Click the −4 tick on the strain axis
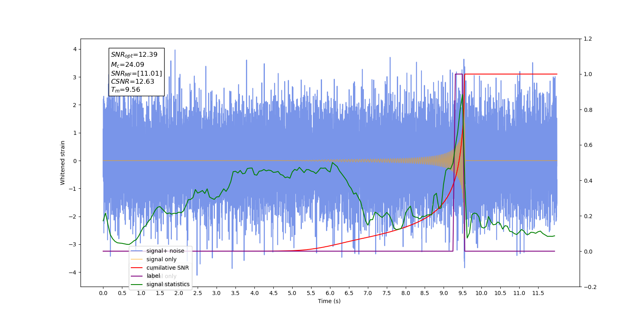The height and width of the screenshot is (322, 644). [73, 272]
